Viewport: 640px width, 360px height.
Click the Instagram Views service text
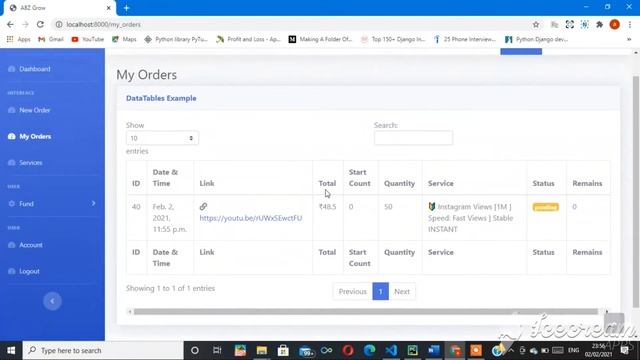pyautogui.click(x=471, y=218)
